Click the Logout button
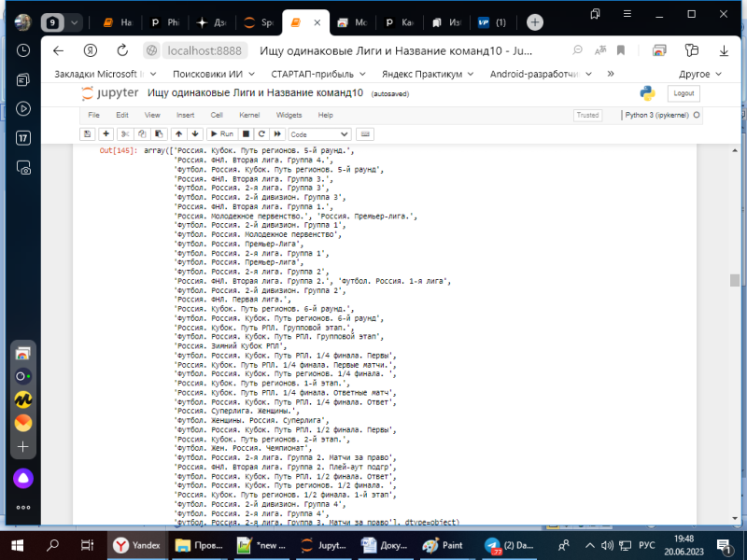 click(x=684, y=93)
